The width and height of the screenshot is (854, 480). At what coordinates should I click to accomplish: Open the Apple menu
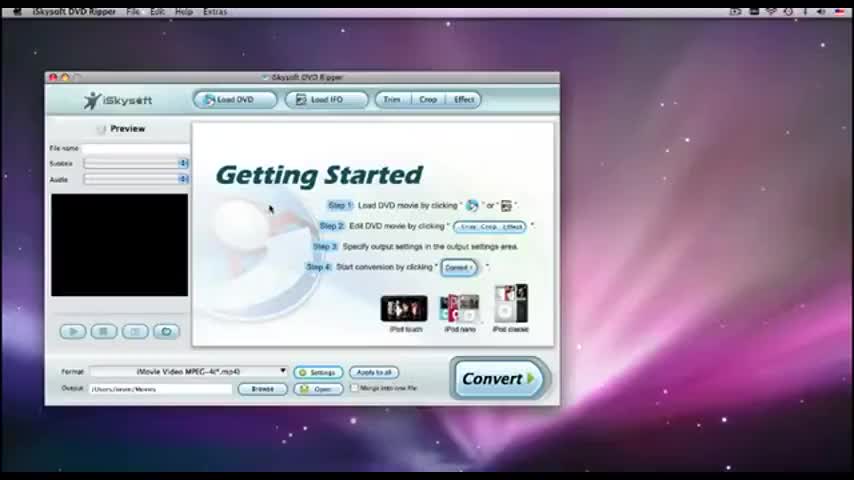[17, 11]
